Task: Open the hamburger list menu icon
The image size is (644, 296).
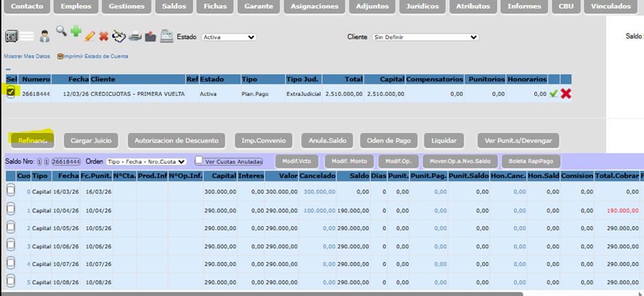Action: click(x=27, y=36)
